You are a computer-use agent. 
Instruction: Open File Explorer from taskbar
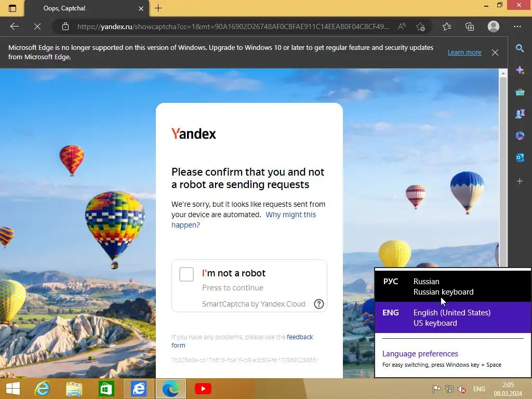[x=74, y=389]
